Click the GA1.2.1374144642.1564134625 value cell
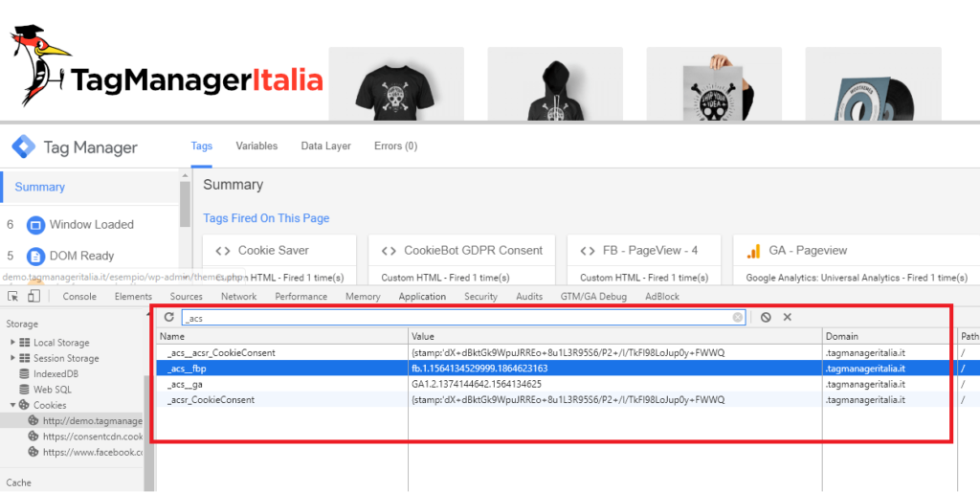Viewport: 980px width, 493px height. [x=477, y=384]
